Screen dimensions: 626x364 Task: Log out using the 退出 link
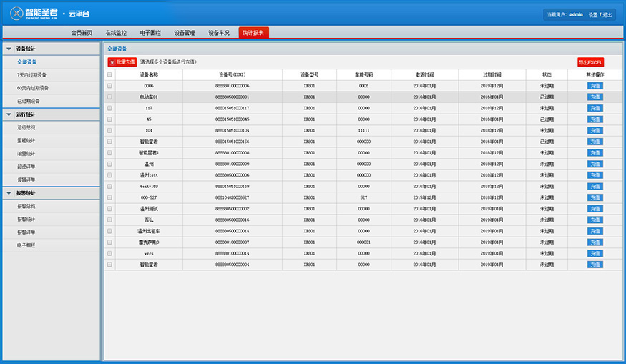(x=607, y=14)
